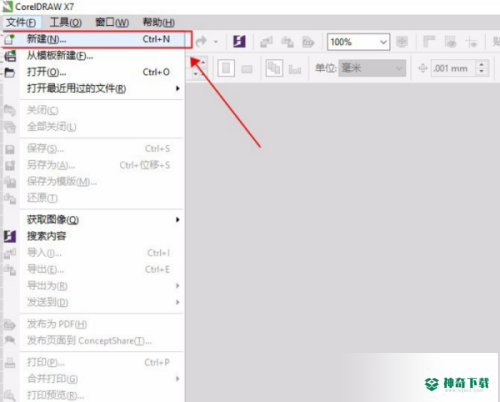Toggle the show guidelines icon
The image size is (500, 402).
471,42
